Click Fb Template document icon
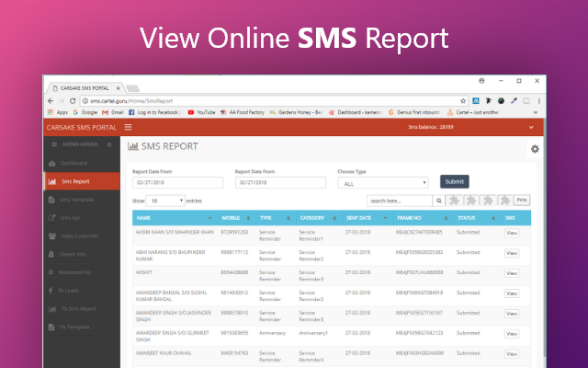The height and width of the screenshot is (368, 588). coord(51,328)
